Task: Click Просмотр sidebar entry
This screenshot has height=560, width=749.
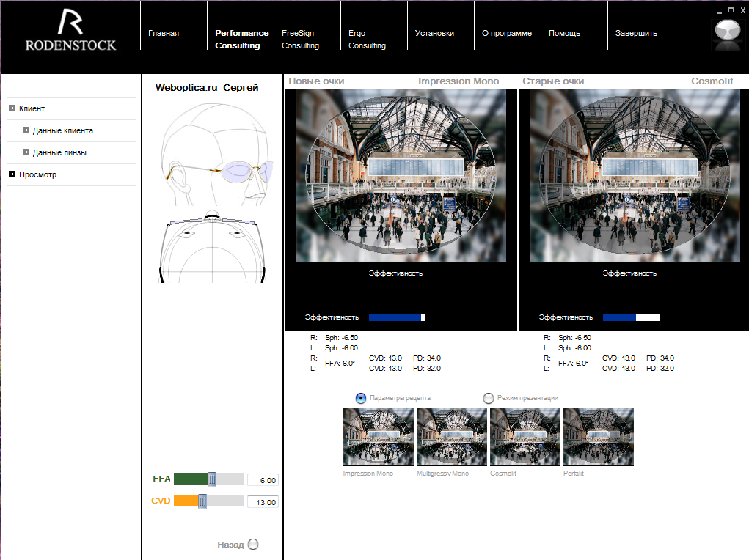Action: click(x=37, y=174)
